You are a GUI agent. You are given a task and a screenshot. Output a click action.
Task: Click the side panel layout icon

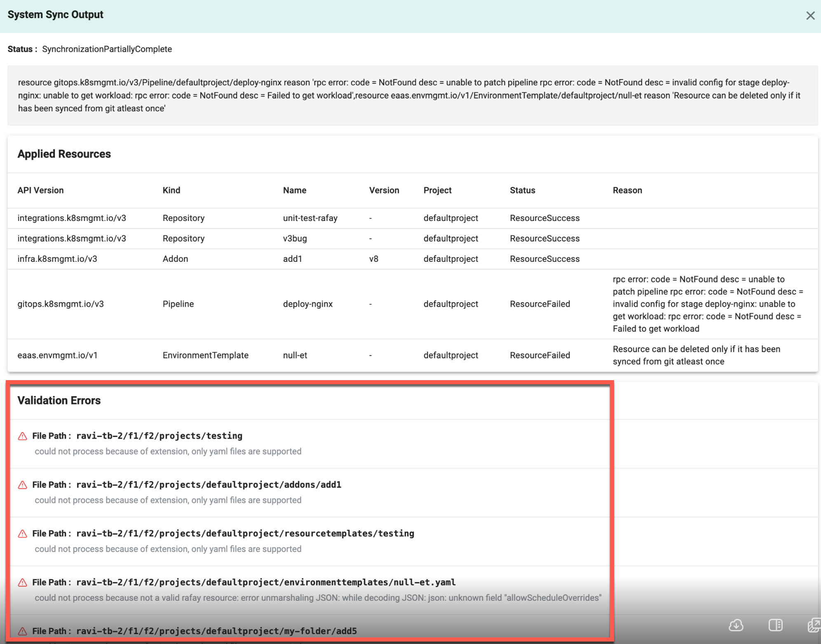tap(775, 625)
